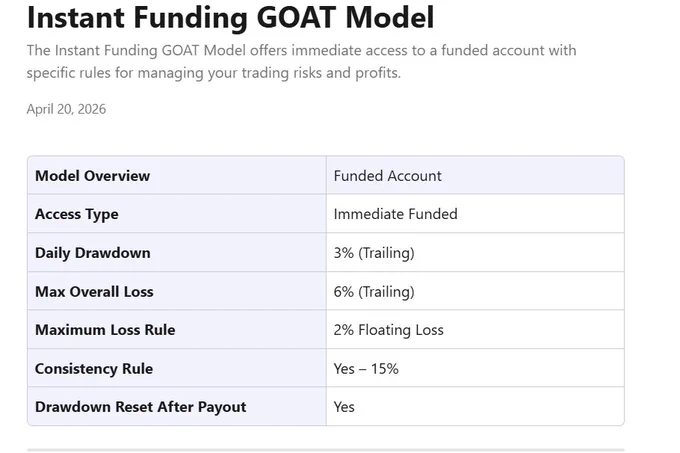Screen dimensions: 680x453
Task: Click the April 20, 2026 date
Action: point(66,109)
